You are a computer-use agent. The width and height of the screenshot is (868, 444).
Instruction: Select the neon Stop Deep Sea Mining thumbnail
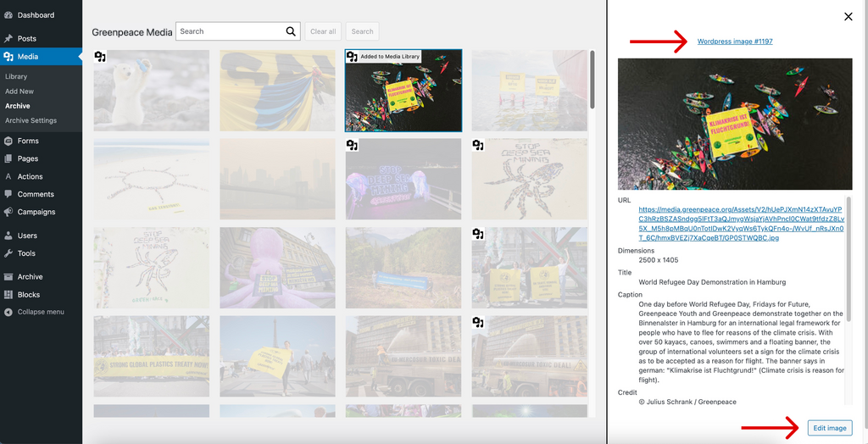pyautogui.click(x=403, y=180)
